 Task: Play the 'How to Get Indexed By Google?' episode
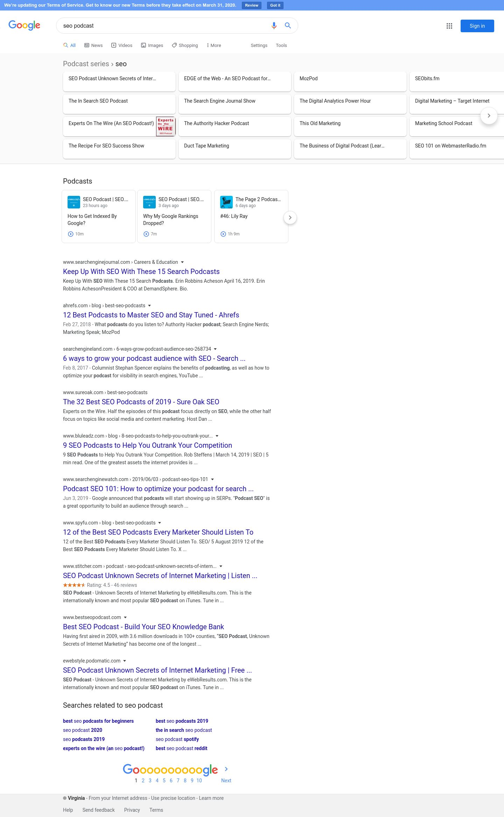[x=70, y=234]
